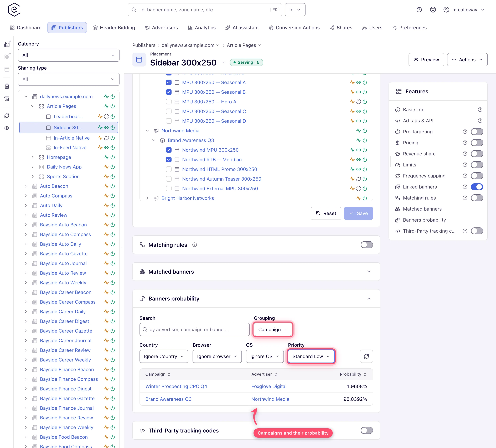Sort table by Probability column
Image resolution: width=496 pixels, height=448 pixels.
353,374
